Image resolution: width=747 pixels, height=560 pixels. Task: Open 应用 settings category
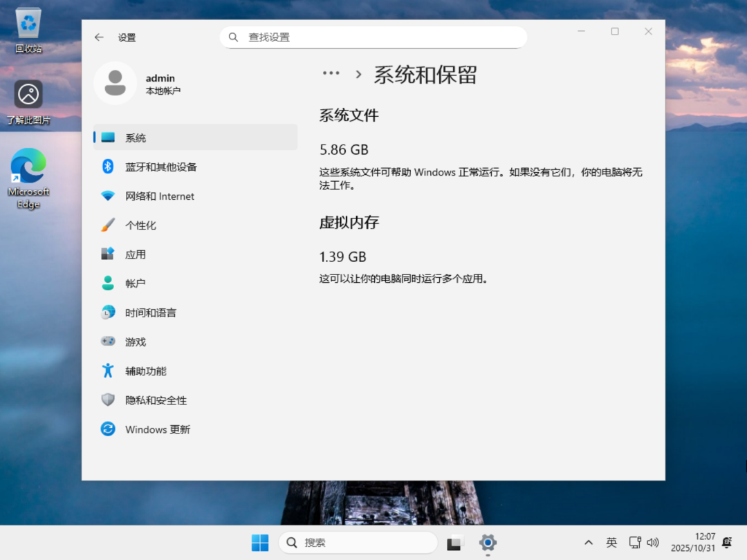[x=195, y=254]
